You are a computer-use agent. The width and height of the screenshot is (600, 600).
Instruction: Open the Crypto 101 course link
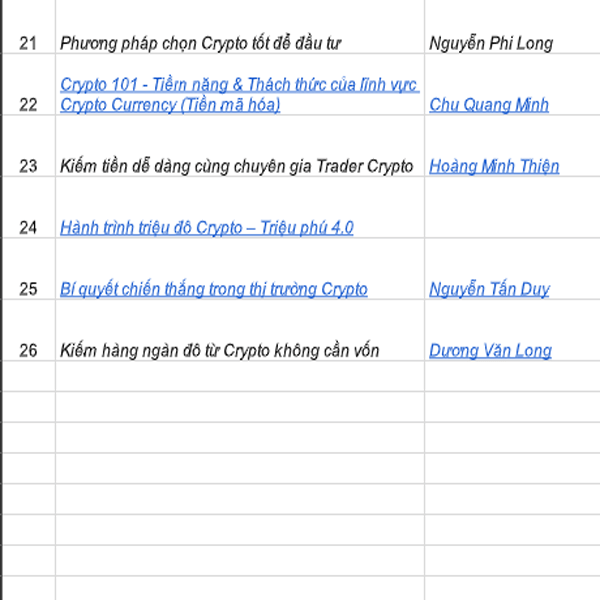pos(240,95)
